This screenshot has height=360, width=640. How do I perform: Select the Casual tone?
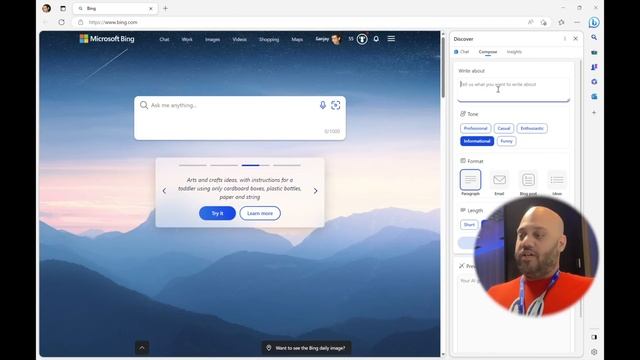point(504,128)
